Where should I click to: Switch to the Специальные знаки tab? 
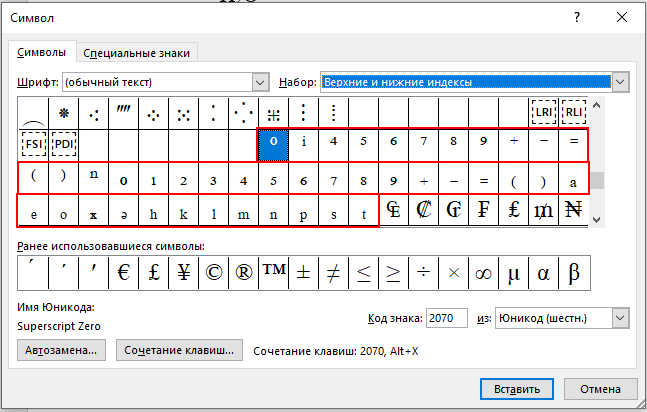[137, 53]
